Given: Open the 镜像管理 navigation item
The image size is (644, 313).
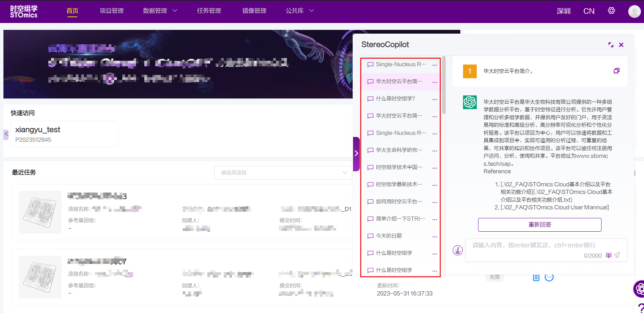Looking at the screenshot, I should coord(254,11).
